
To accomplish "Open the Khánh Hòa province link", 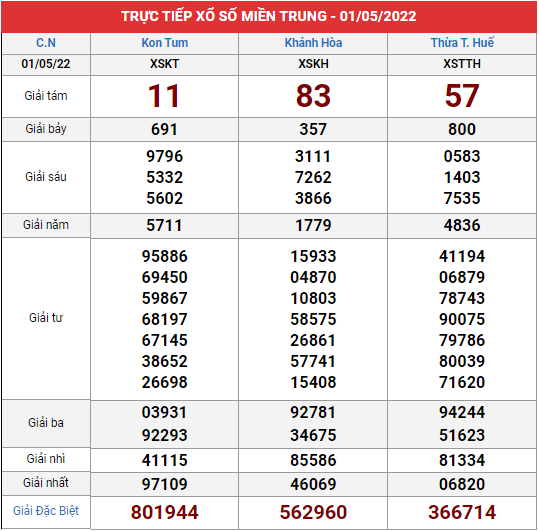I will click(x=313, y=43).
